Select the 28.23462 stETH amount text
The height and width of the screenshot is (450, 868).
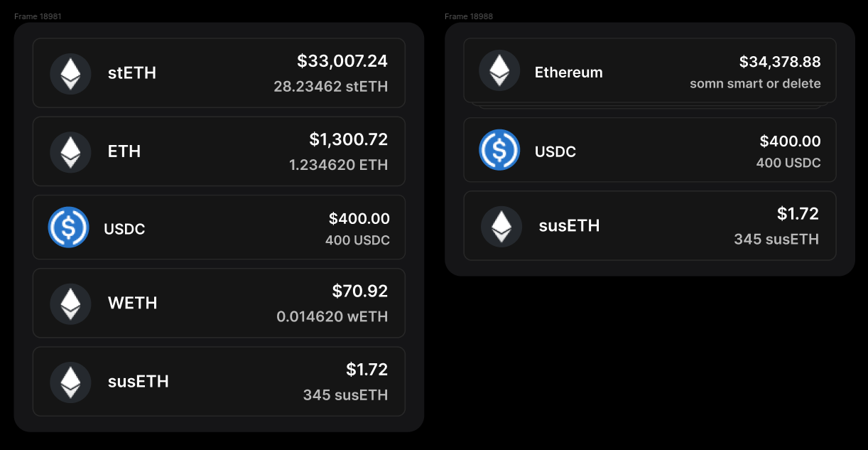(x=331, y=87)
